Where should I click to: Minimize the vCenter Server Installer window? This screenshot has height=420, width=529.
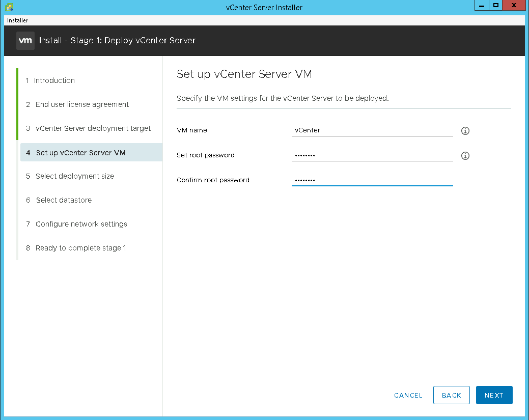481,6
